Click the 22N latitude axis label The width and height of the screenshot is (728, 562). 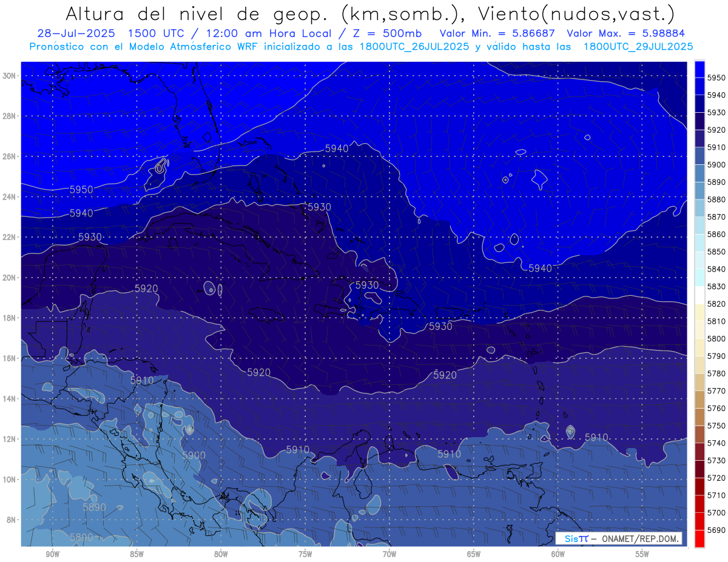10,237
